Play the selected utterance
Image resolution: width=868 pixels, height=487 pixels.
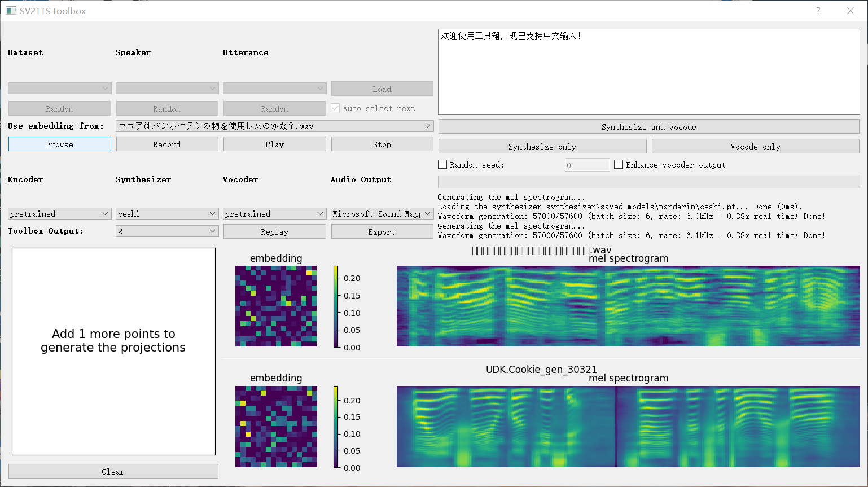[275, 144]
